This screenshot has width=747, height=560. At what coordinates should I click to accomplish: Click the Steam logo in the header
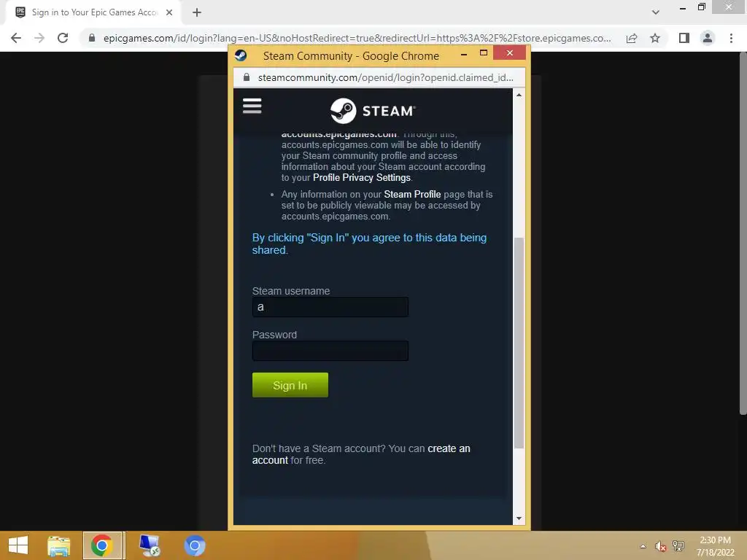click(x=373, y=111)
